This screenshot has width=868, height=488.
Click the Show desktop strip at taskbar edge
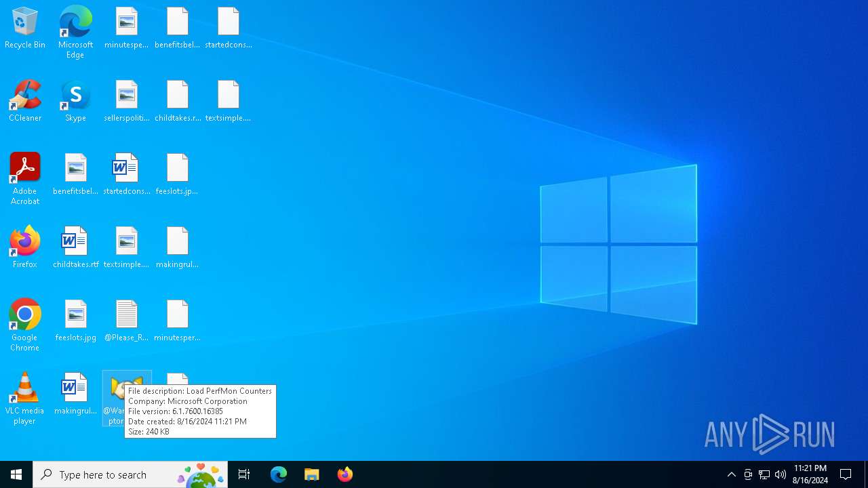point(866,474)
